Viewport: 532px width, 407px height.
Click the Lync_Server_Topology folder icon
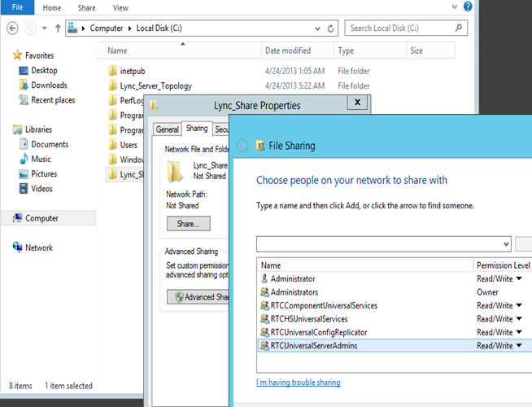coord(112,85)
